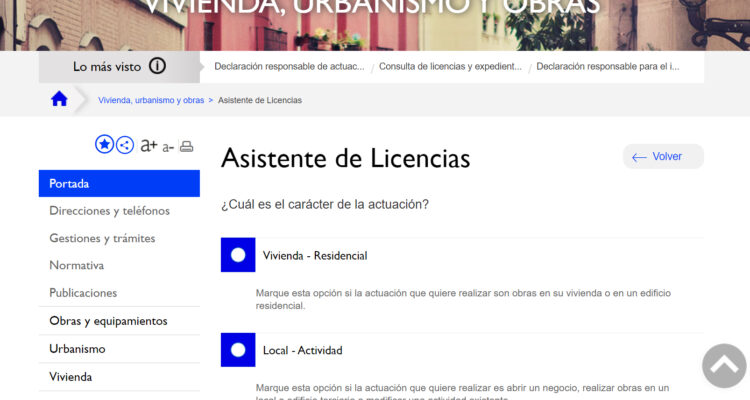Viewport: 750px width, 400px height.
Task: Click the share icon
Action: tap(125, 145)
